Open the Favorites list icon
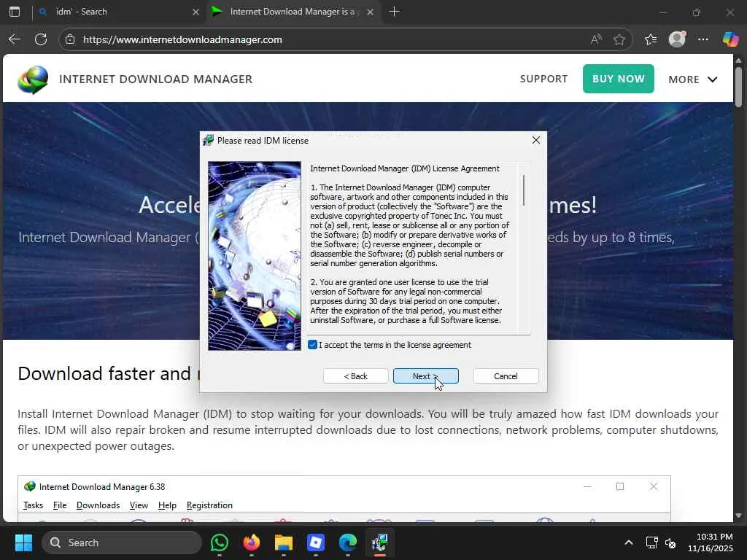The image size is (747, 560). (x=650, y=39)
